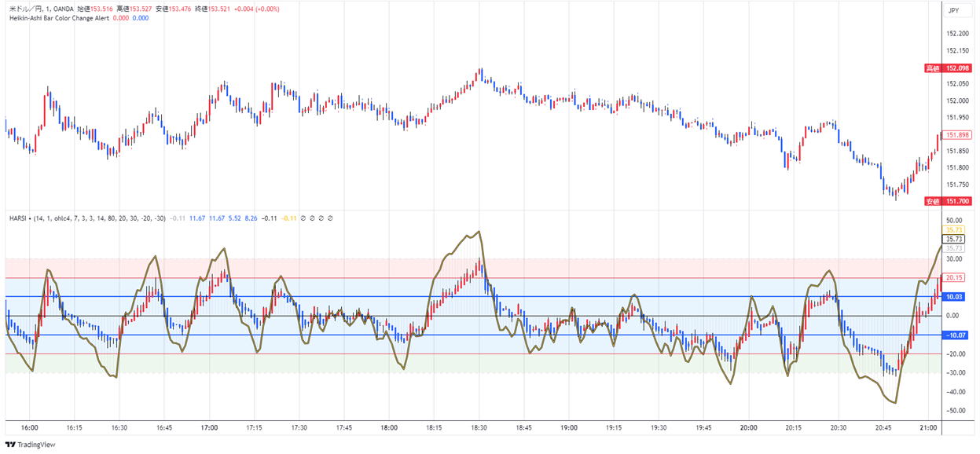Click the 152.200 price axis label
This screenshot has height=454, width=980.
click(956, 34)
